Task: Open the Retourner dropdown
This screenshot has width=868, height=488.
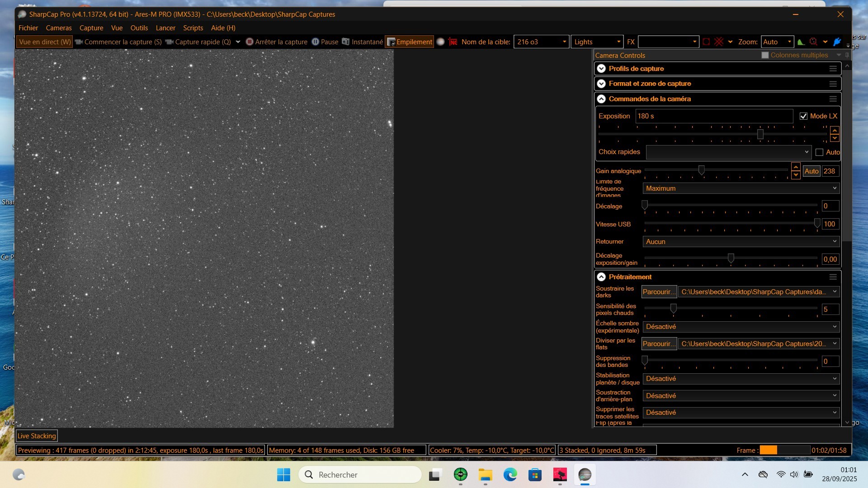Action: click(741, 242)
